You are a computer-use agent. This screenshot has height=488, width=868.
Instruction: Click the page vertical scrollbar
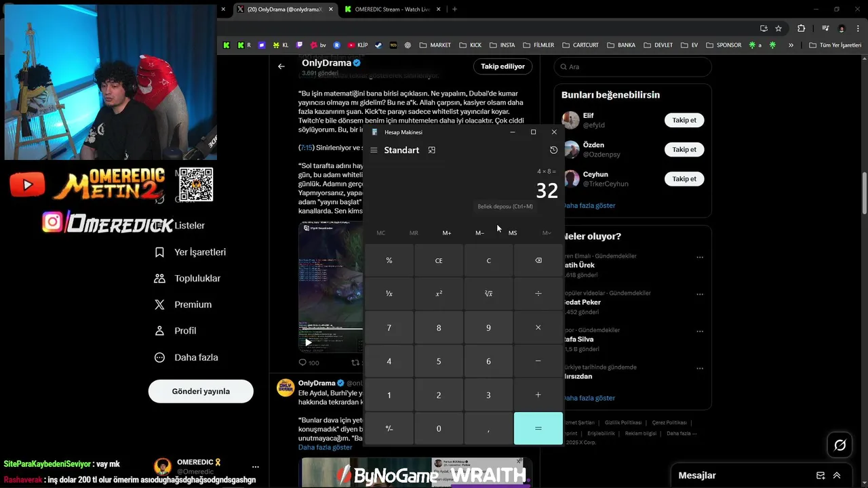tap(864, 193)
